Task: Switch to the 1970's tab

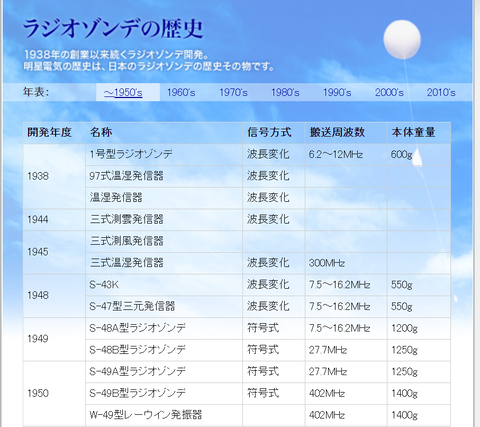Action: tap(233, 92)
